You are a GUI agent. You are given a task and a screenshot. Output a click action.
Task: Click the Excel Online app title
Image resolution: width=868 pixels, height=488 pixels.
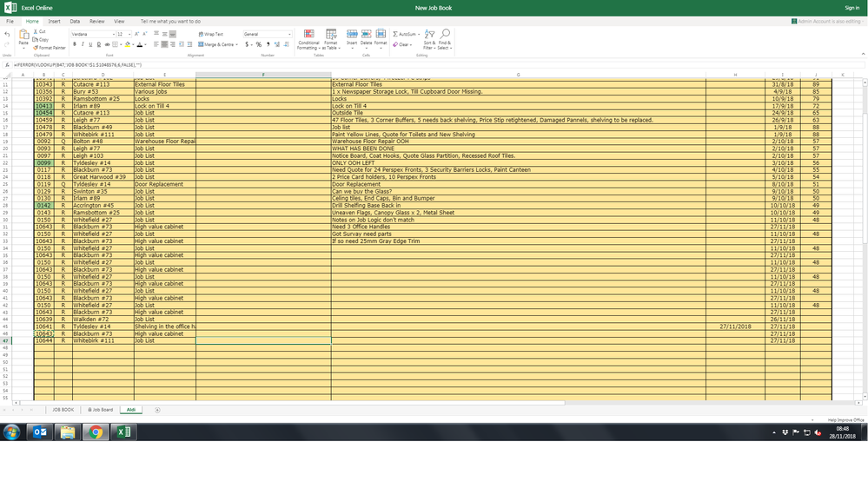37,8
